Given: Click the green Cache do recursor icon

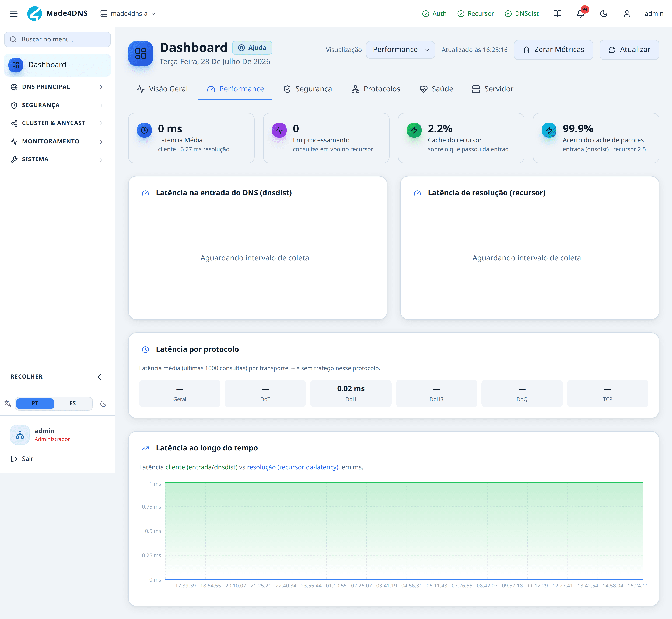Looking at the screenshot, I should (414, 130).
